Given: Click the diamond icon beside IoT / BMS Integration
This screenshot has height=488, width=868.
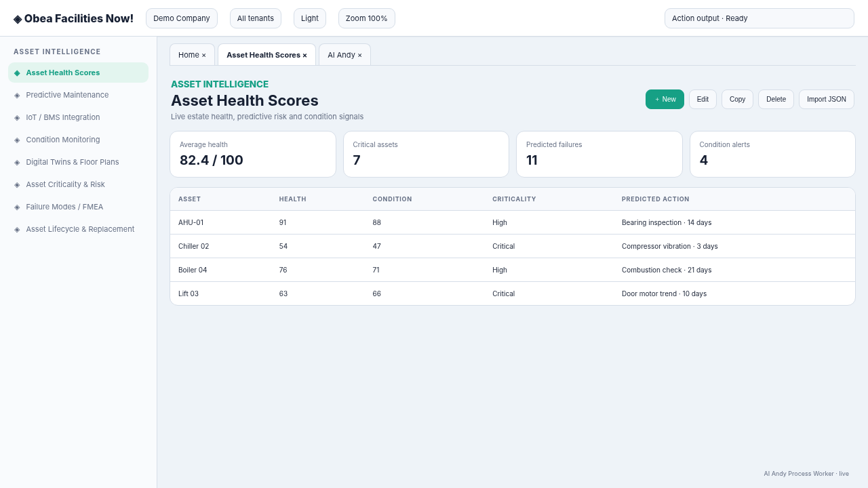Looking at the screenshot, I should click(x=17, y=117).
